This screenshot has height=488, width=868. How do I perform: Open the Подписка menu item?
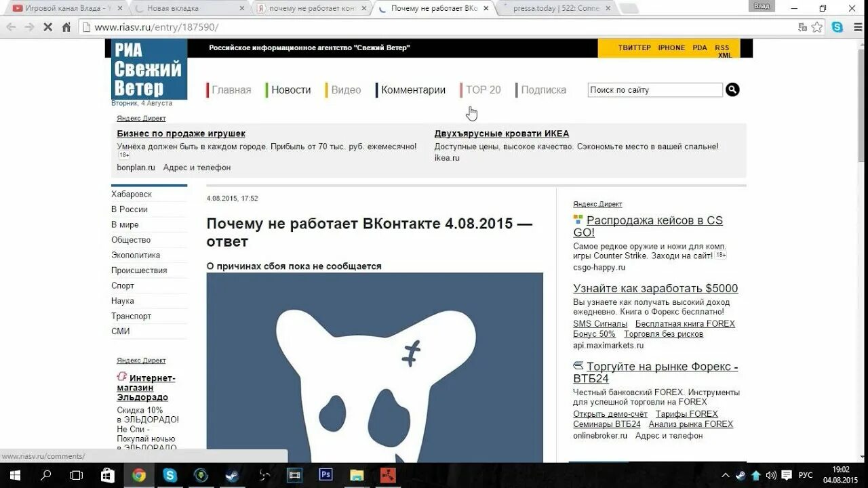coord(543,89)
